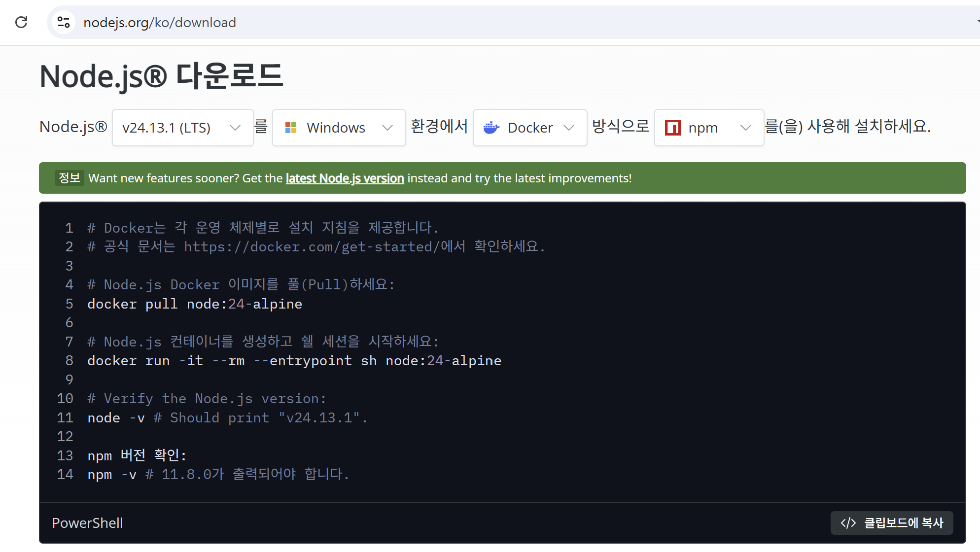Click the 정보 badge in the green banner

tap(69, 178)
